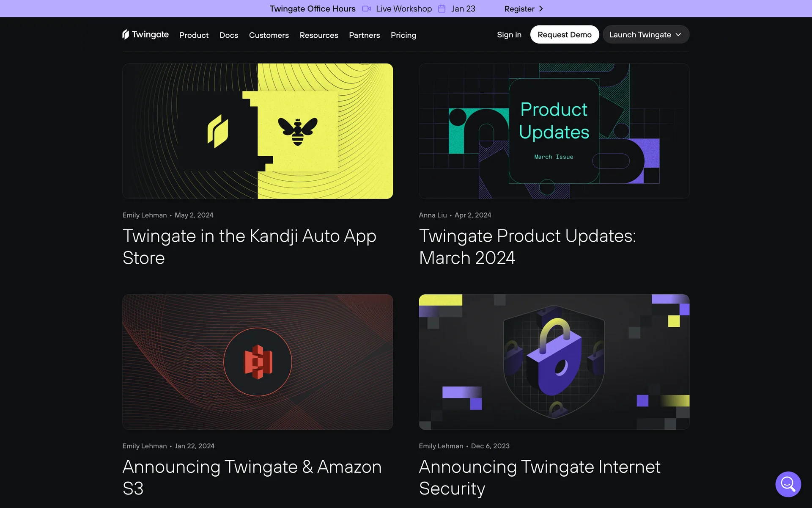Navigate to Partners

[x=364, y=35]
